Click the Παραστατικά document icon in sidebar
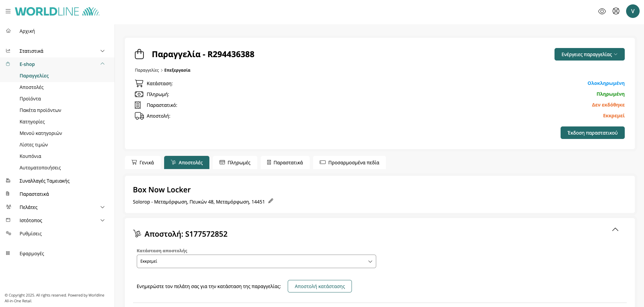The image size is (644, 307). [8, 194]
